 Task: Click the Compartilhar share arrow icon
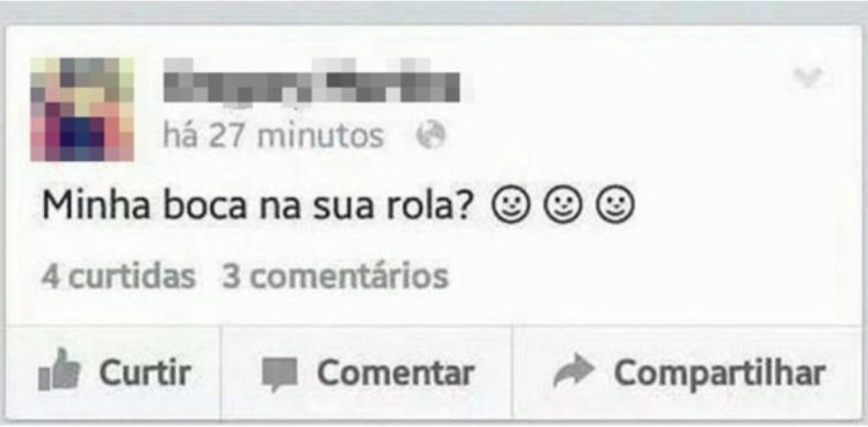574,373
